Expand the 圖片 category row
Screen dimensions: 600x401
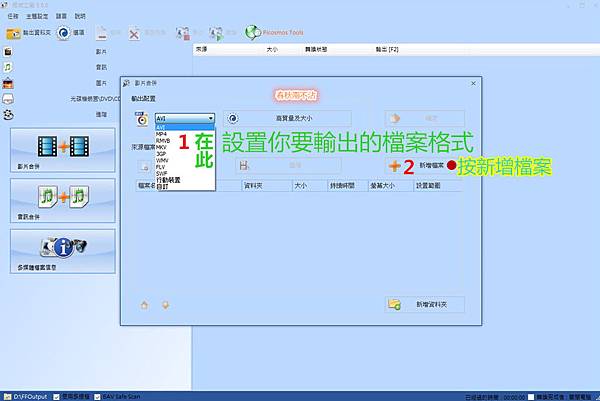pos(101,83)
